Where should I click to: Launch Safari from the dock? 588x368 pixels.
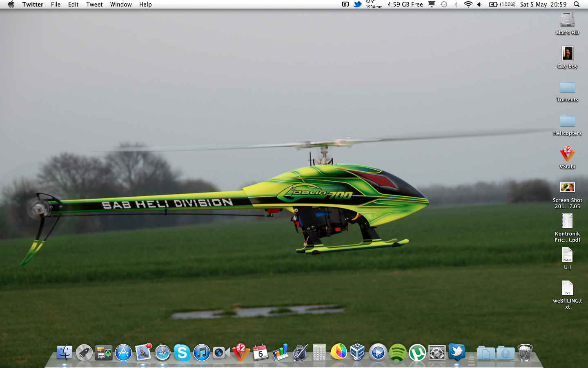163,352
